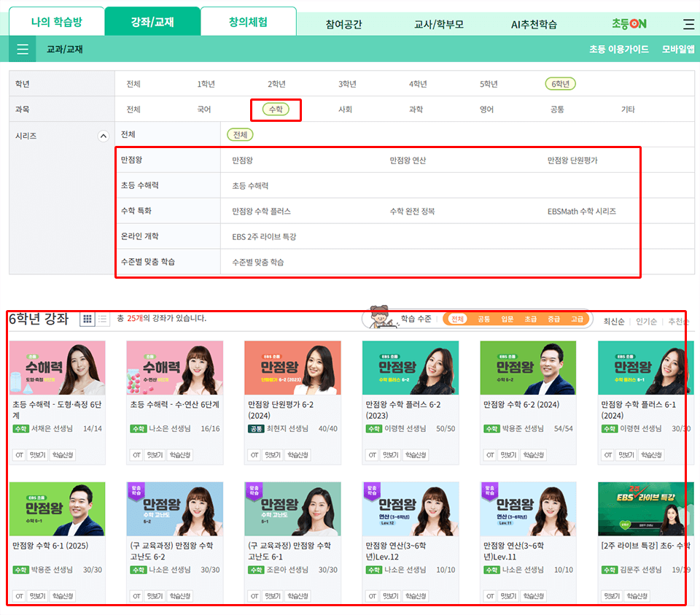Viewport: 700px width, 615px height.
Task: Open the hamburger menu beside 교과/교재
Action: coord(23,49)
